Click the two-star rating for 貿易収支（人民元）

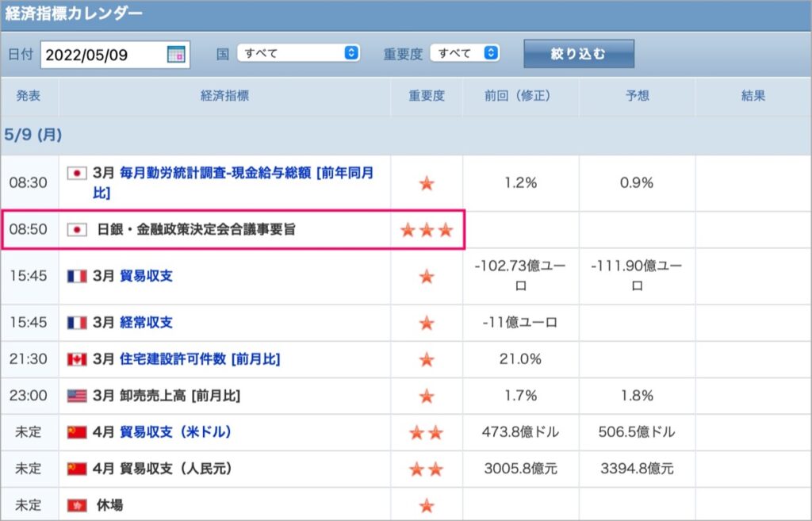(x=426, y=469)
